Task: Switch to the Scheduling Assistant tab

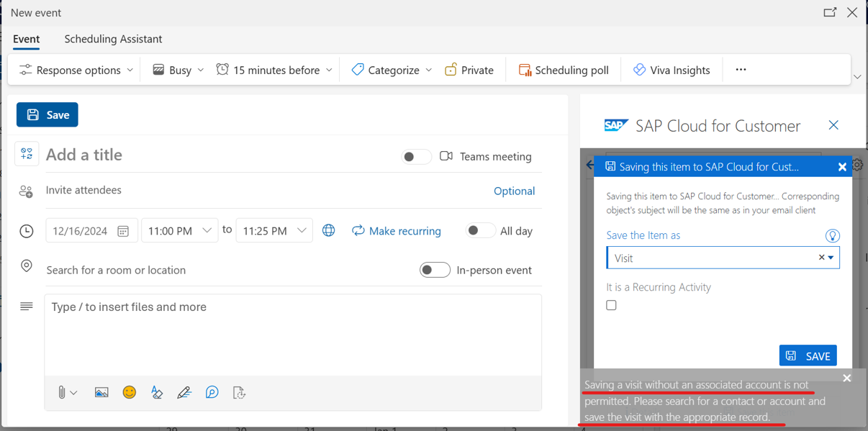Action: [x=113, y=39]
